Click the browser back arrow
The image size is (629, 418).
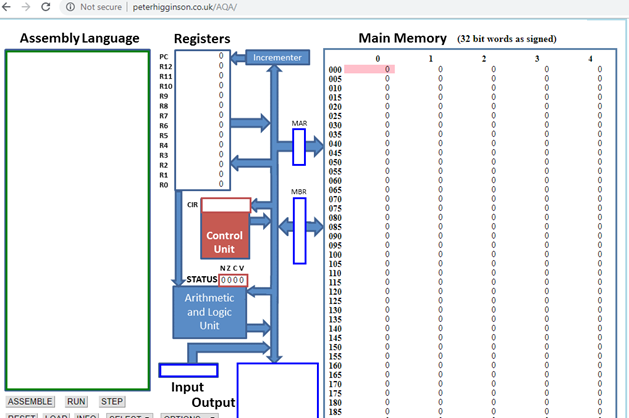7,7
